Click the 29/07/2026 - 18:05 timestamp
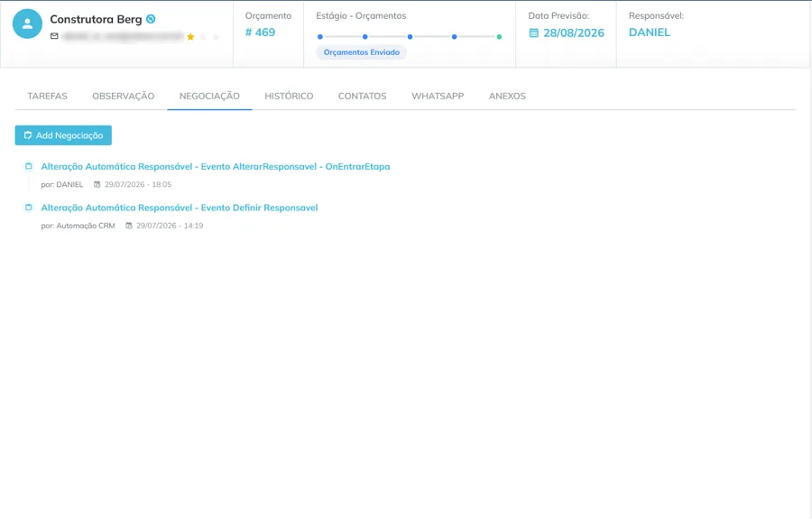This screenshot has height=520, width=812. tap(138, 184)
